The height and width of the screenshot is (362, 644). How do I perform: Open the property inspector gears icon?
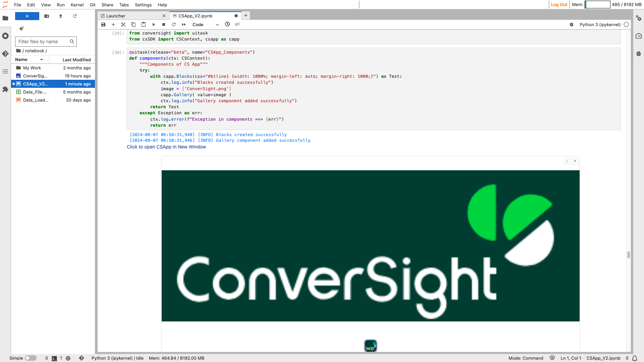[639, 18]
